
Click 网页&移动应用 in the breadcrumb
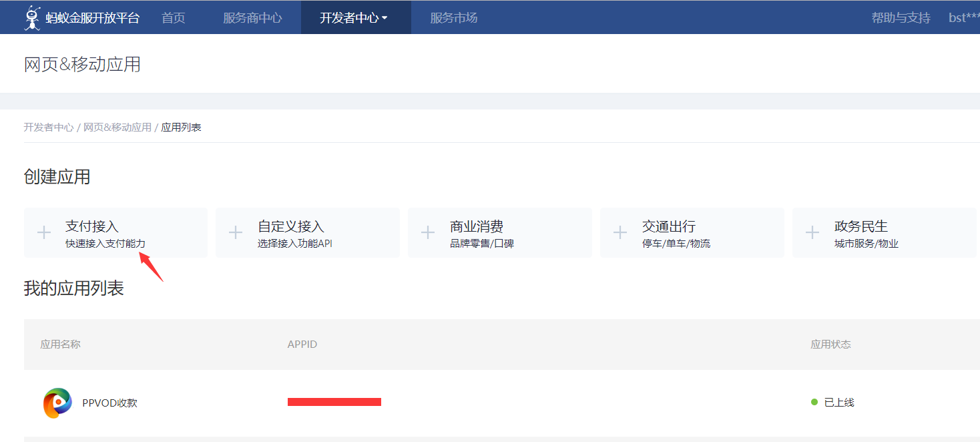point(117,127)
